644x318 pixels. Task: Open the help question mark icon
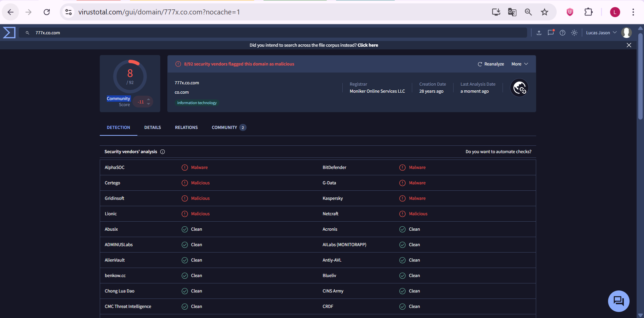[x=562, y=33]
